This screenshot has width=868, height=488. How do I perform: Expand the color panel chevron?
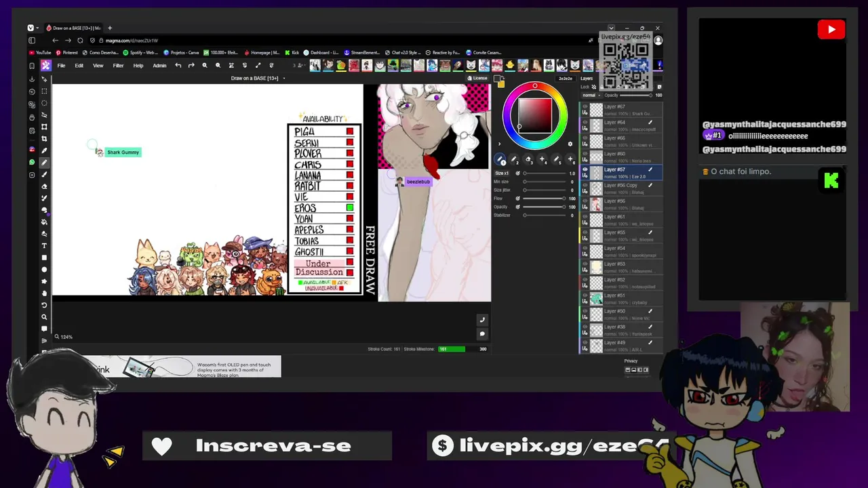[x=500, y=144]
